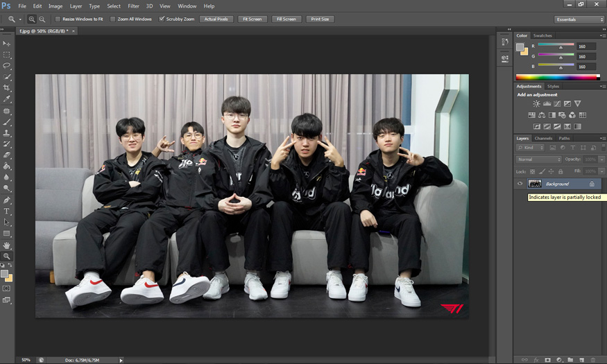Check the Zoom All Windows option

pos(113,19)
